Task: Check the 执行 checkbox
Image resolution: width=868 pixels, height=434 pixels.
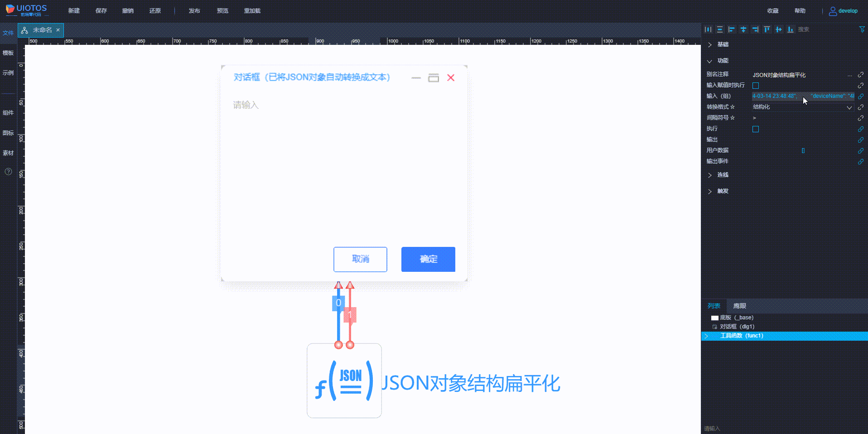Action: 756,129
